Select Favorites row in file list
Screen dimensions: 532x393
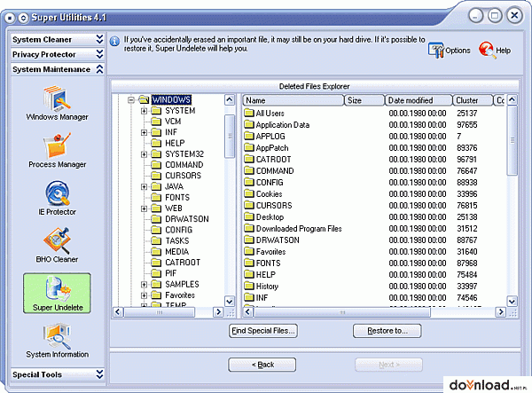point(373,251)
